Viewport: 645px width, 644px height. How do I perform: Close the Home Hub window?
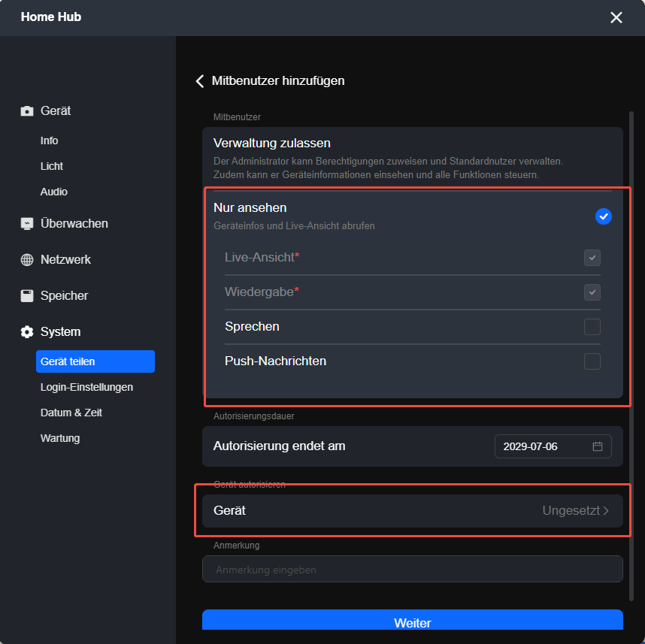pyautogui.click(x=616, y=18)
